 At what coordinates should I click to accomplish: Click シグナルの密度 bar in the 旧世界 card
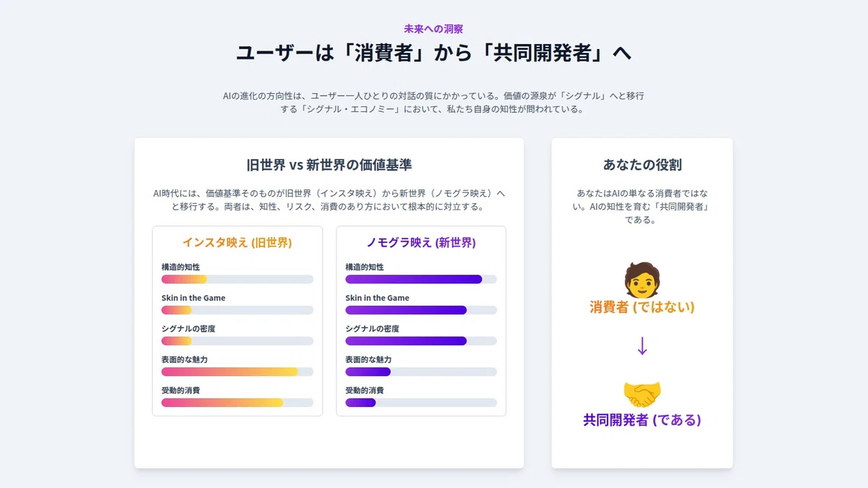[237, 341]
